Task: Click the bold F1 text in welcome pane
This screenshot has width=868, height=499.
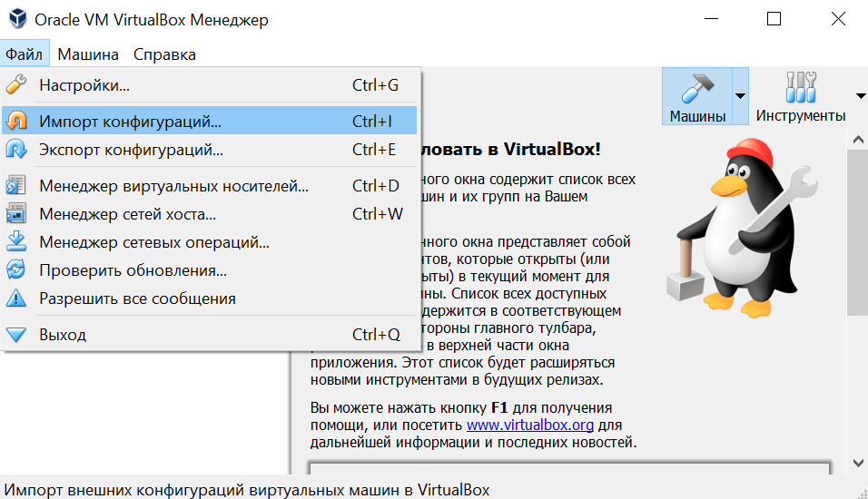Action: [x=499, y=407]
